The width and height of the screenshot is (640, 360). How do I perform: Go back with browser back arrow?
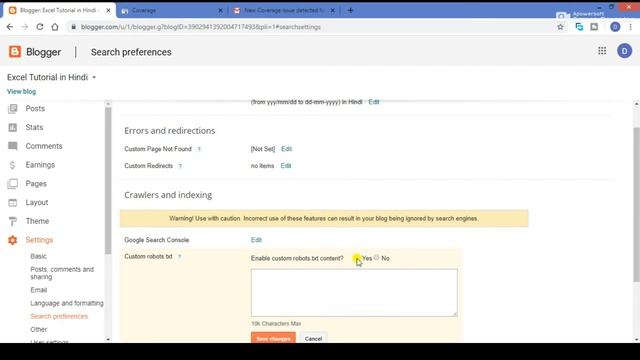tap(10, 27)
